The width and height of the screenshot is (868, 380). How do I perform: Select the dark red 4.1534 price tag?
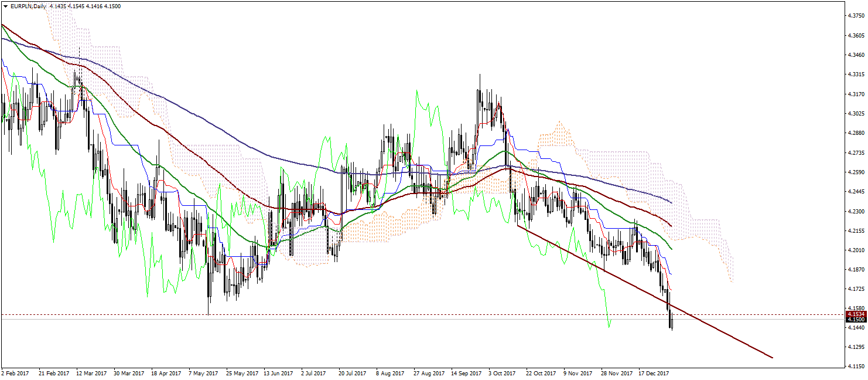point(856,314)
